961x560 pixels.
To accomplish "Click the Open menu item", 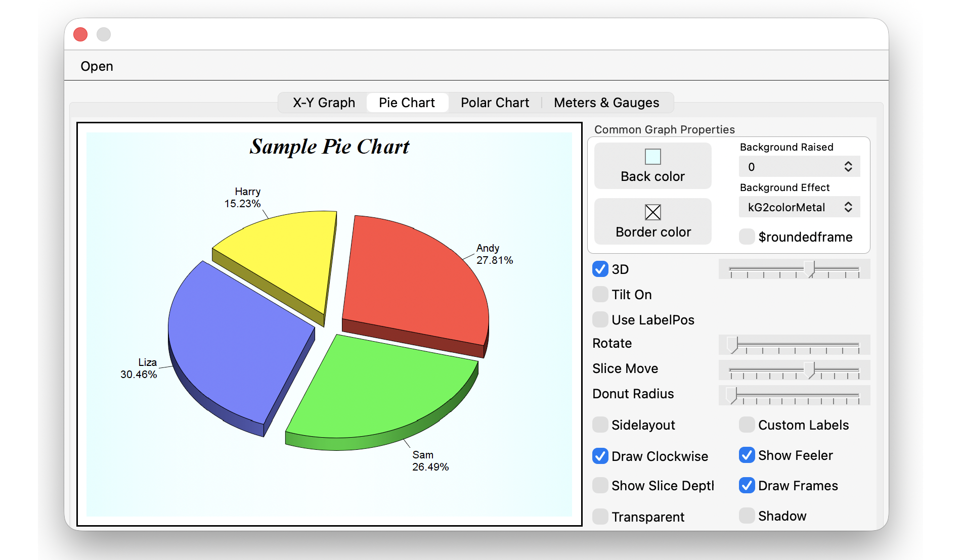I will click(x=97, y=66).
